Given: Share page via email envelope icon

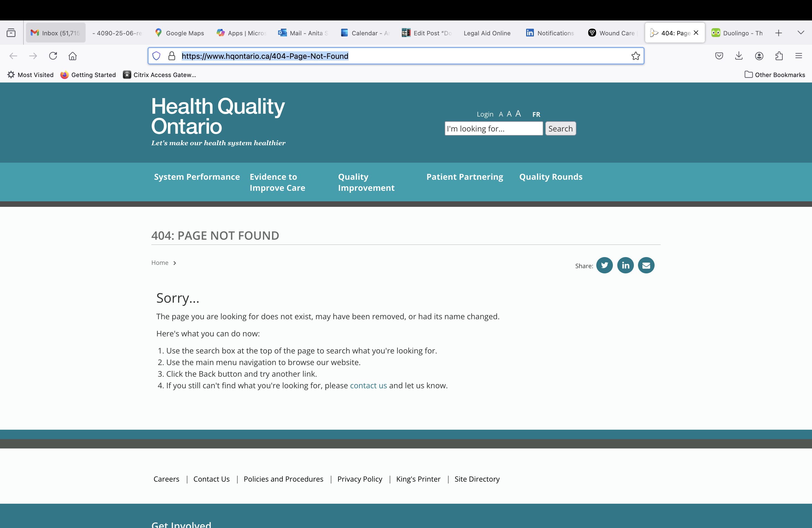Looking at the screenshot, I should click(x=646, y=265).
